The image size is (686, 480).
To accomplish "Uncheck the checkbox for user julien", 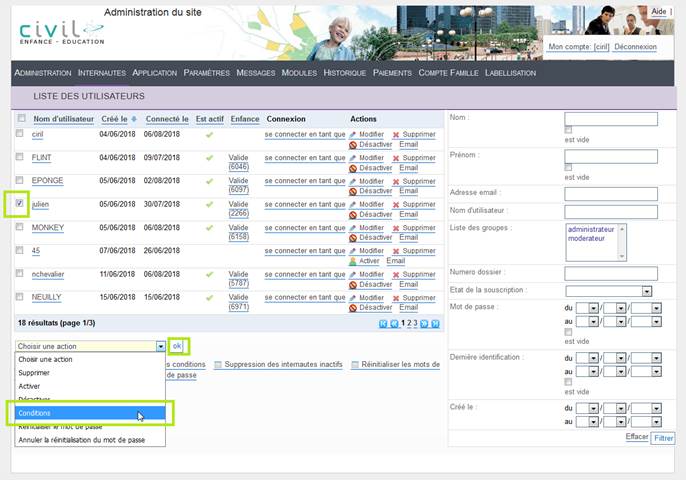I will click(21, 203).
